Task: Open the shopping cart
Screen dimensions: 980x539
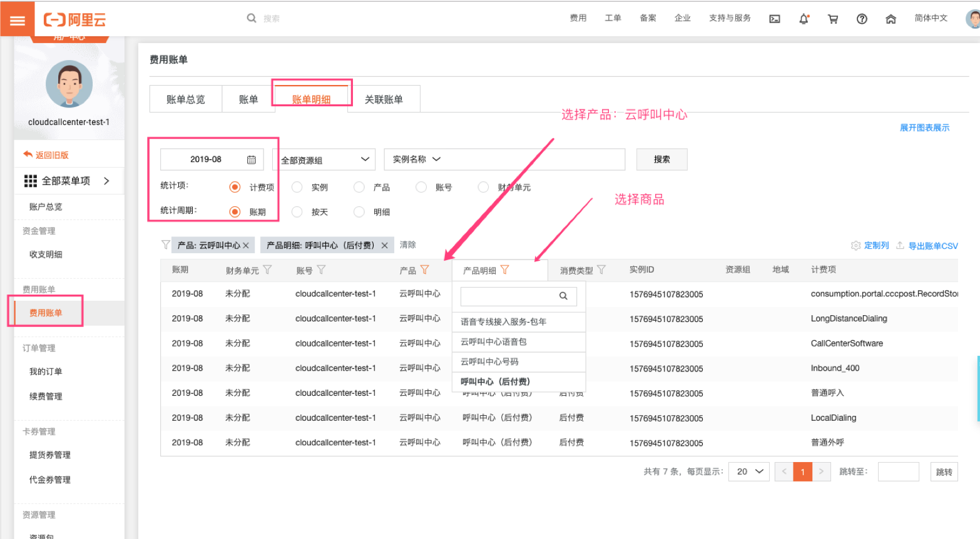Action: (x=833, y=19)
